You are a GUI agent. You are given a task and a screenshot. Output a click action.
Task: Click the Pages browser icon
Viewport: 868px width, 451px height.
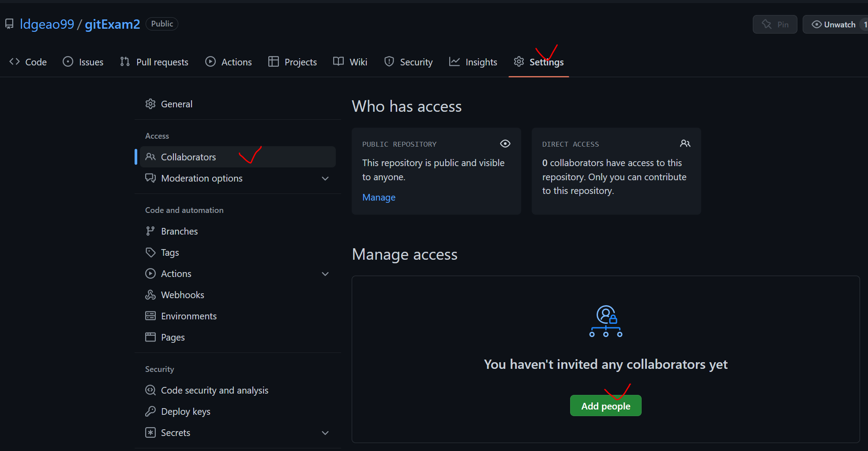click(x=150, y=337)
